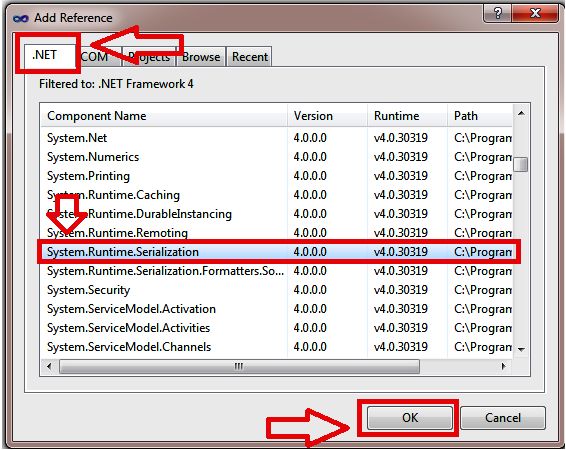Screen dimensions: 566x450
Task: Select System.ServiceModel.Activation row
Action: coord(277,309)
